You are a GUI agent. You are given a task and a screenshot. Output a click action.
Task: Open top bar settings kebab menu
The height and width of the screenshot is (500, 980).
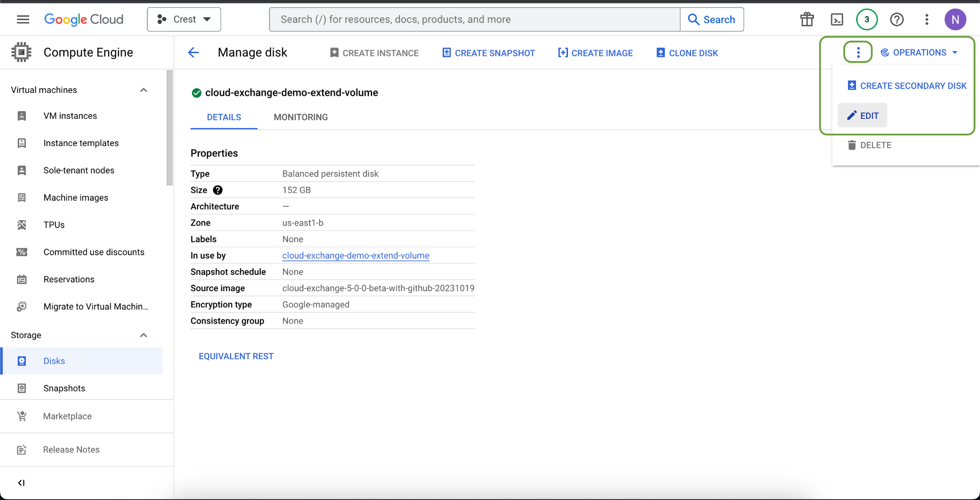point(927,19)
